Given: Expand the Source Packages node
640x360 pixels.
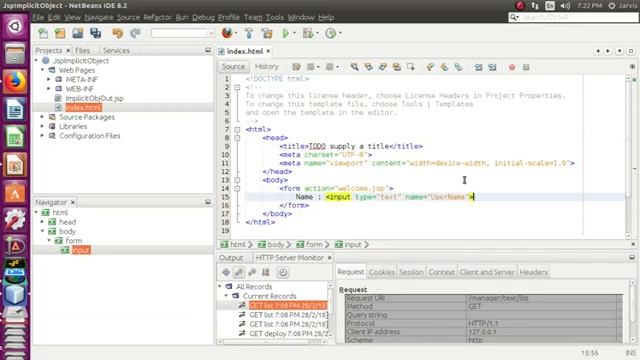Looking at the screenshot, I should (42, 117).
